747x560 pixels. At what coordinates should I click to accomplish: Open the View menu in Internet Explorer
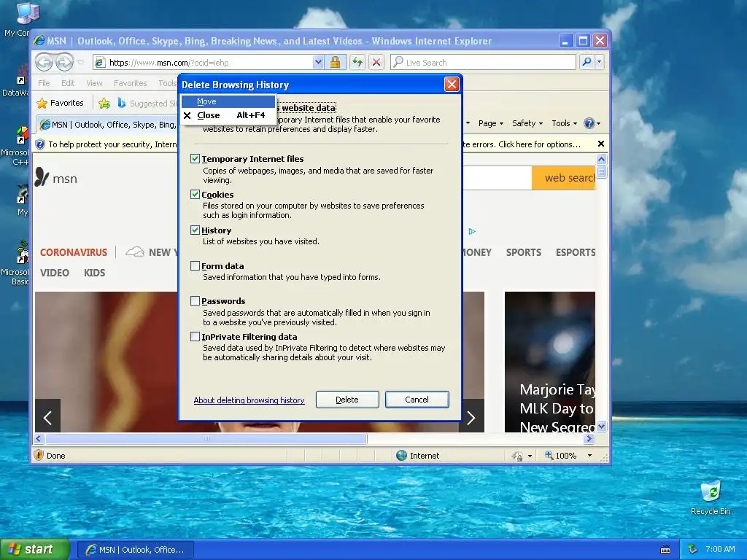pos(94,83)
